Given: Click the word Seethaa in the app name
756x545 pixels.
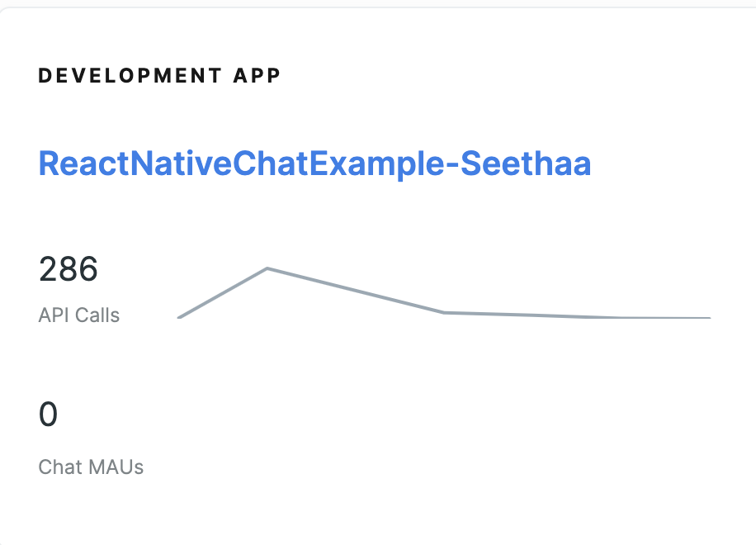Looking at the screenshot, I should click(526, 164).
